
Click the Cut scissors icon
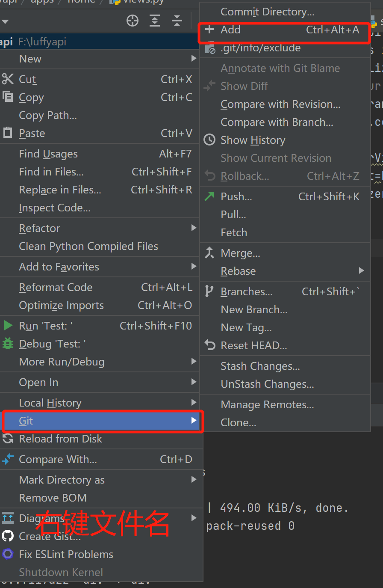tap(8, 79)
